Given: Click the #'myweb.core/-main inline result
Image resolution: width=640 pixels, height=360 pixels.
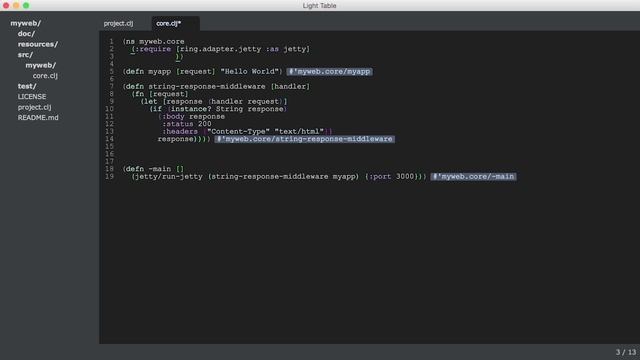Looking at the screenshot, I should (x=473, y=176).
